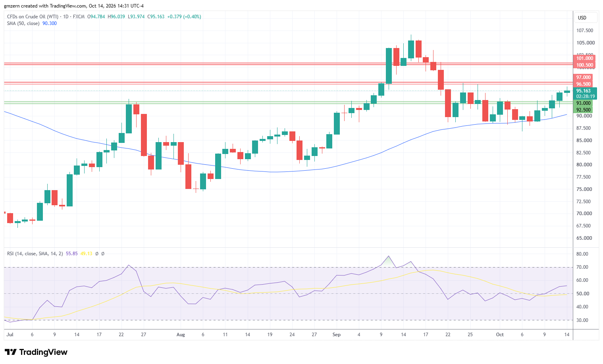Select the SMA value 90.300
Viewport: 603px width, 364px height.
[x=50, y=23]
